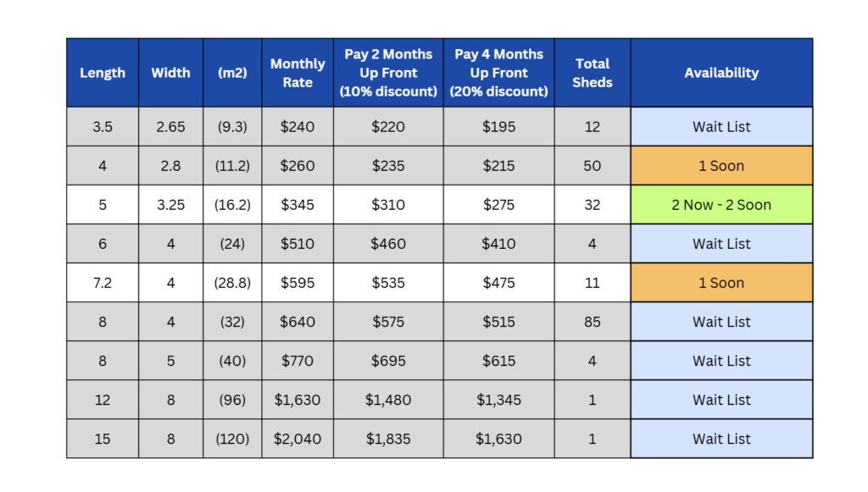Click the green 2 Now - 2 Soon cell

coord(721,205)
